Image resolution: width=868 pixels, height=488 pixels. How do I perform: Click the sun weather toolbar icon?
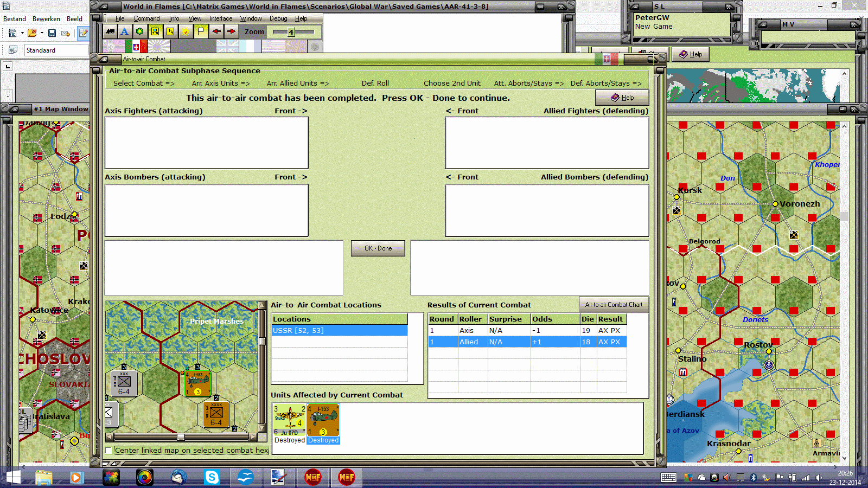(186, 31)
